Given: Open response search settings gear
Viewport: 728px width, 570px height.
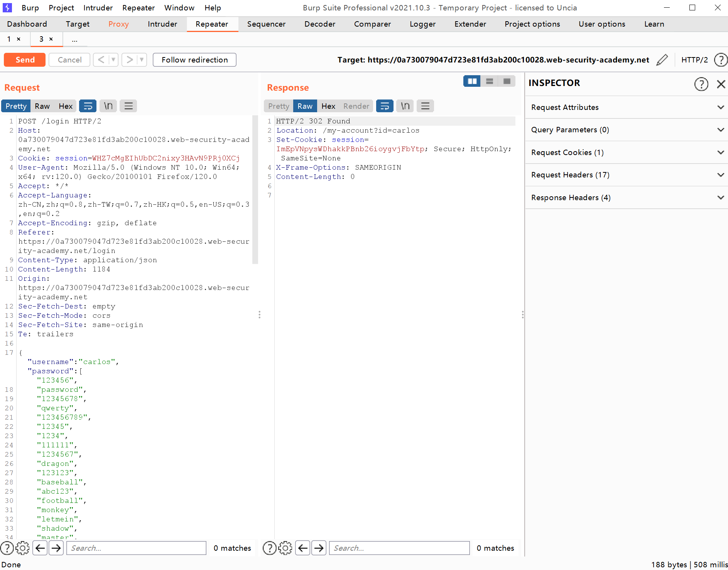Looking at the screenshot, I should [x=285, y=548].
